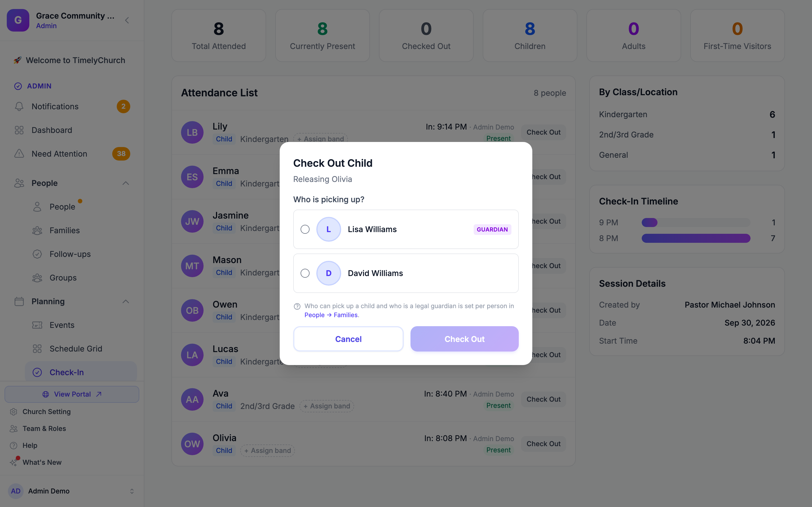Click the Events ticket icon
Viewport: 812px width, 507px height.
pos(37,325)
